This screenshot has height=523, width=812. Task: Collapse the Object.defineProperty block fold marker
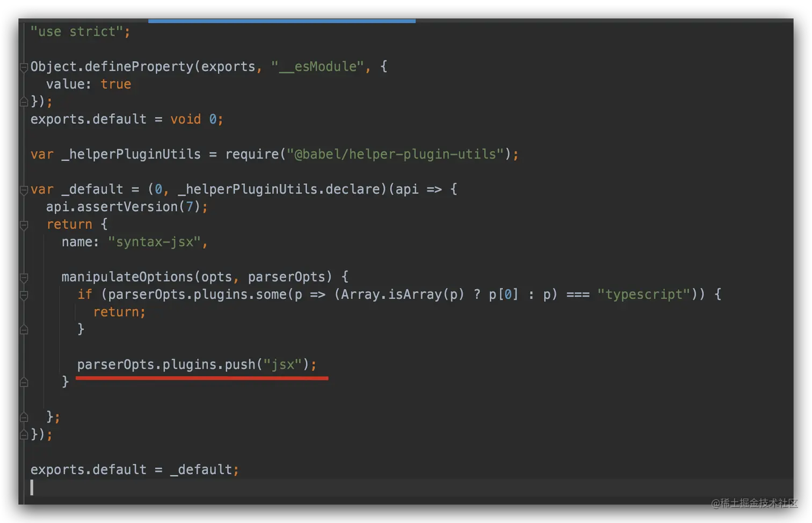[x=24, y=67]
